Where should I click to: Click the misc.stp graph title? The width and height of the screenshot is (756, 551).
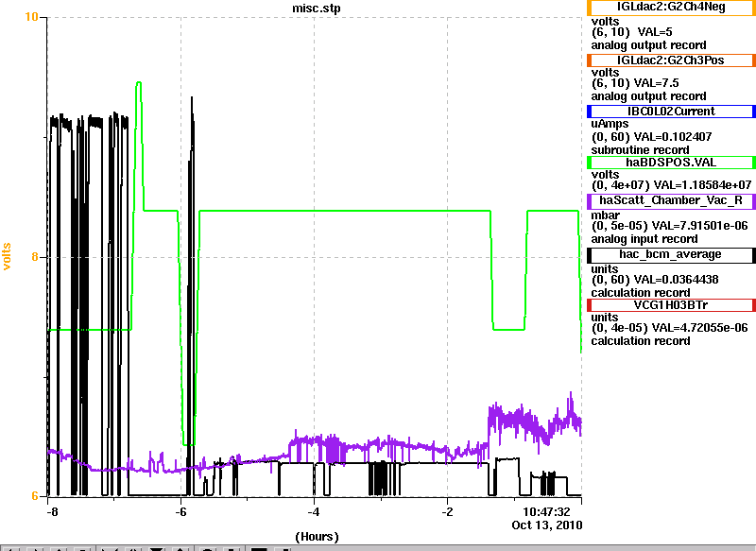(x=317, y=9)
